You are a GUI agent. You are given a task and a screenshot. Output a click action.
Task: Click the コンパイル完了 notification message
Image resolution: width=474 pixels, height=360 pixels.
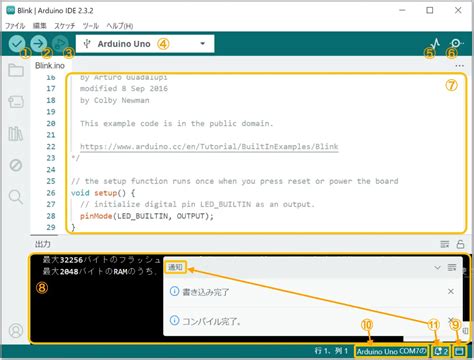point(211,321)
